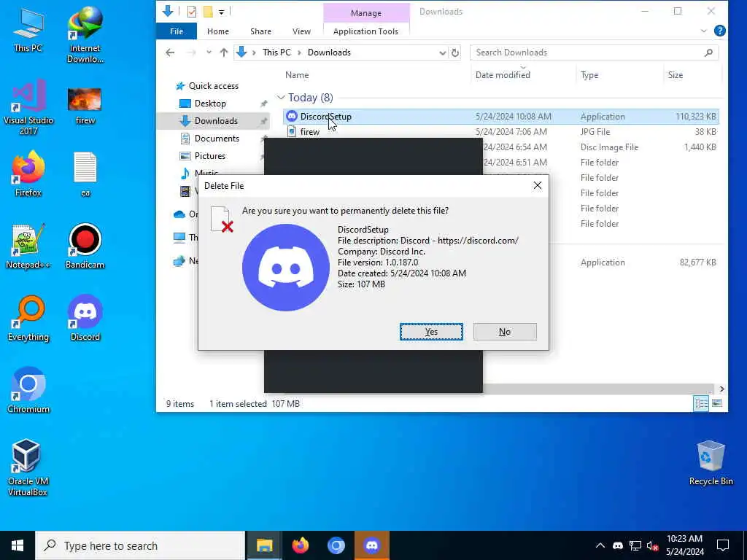Select DiscordSetup file row
Viewport: 747px width, 560px height.
click(x=500, y=116)
